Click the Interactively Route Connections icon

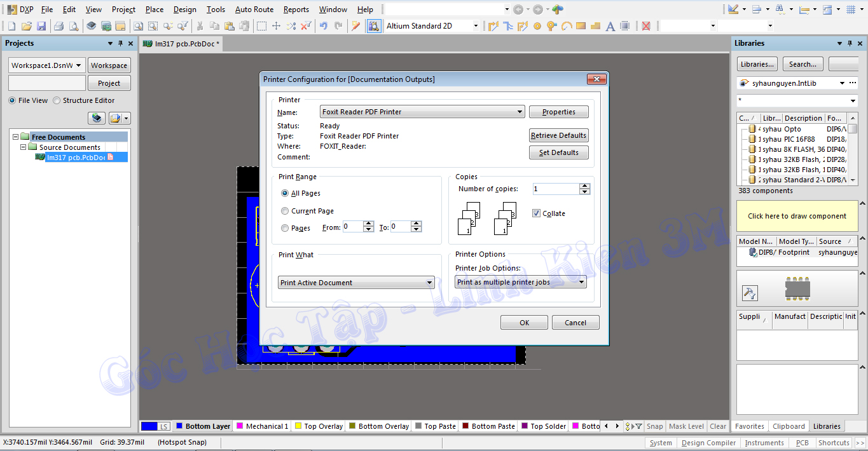coord(493,26)
